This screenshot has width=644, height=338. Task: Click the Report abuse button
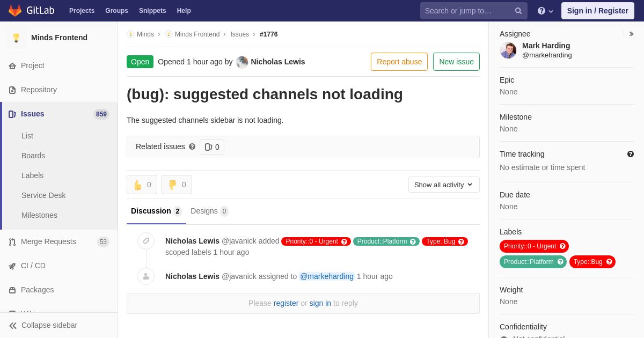click(399, 62)
